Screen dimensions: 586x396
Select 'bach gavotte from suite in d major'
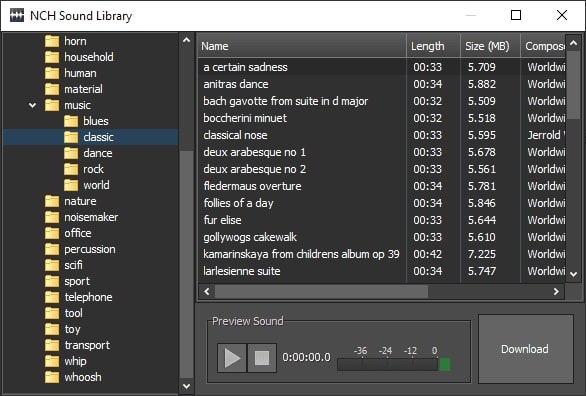pyautogui.click(x=381, y=101)
